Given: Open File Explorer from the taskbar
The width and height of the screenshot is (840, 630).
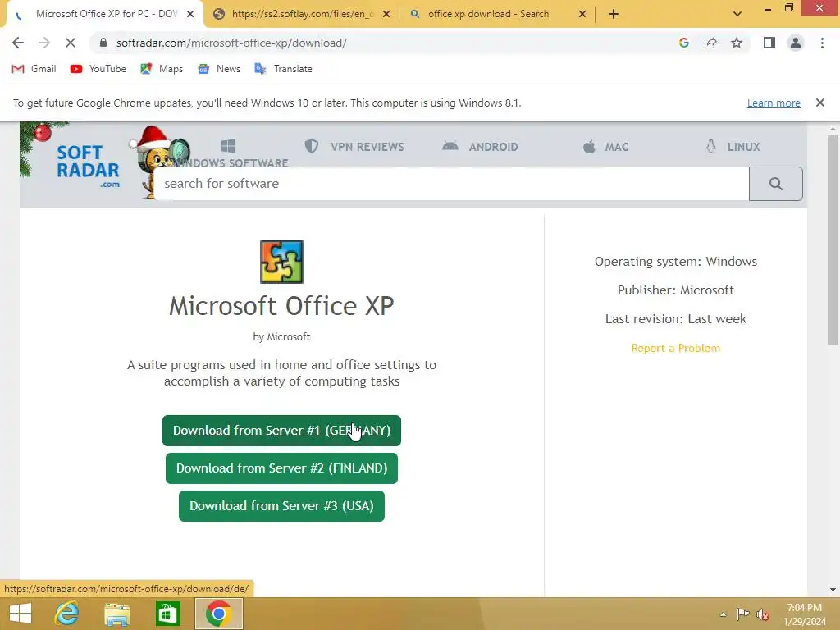Looking at the screenshot, I should pyautogui.click(x=116, y=614).
